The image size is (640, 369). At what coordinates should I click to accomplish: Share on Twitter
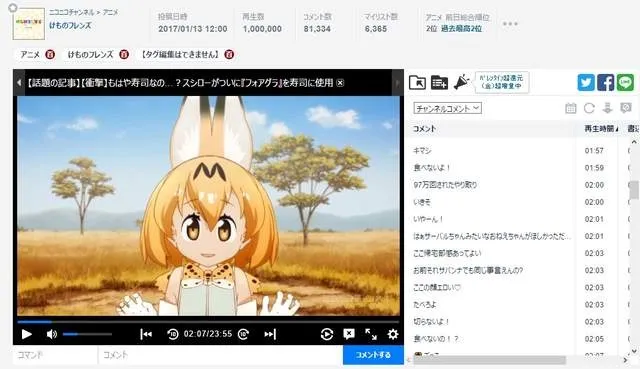pyautogui.click(x=586, y=82)
